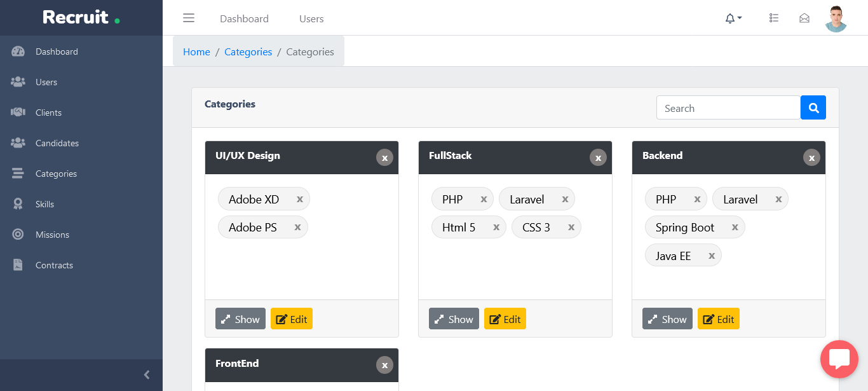Select Users in the top navigation
The image size is (868, 391).
[311, 18]
